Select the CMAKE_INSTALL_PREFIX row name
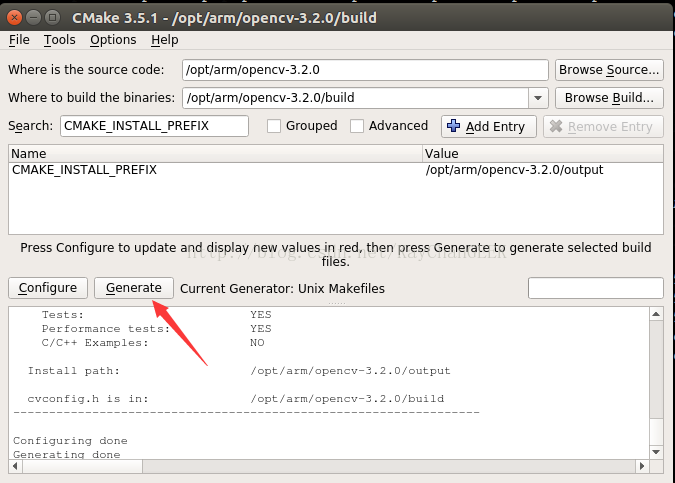 [84, 170]
